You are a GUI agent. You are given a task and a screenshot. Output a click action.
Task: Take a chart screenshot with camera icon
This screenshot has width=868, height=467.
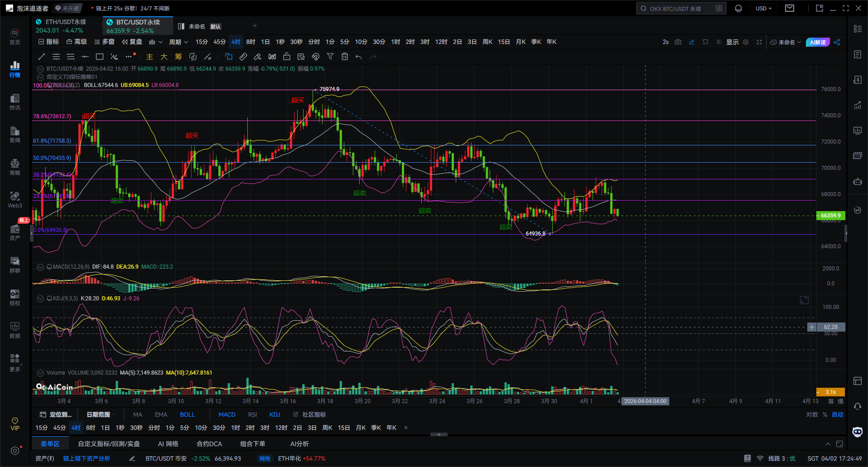[x=678, y=42]
